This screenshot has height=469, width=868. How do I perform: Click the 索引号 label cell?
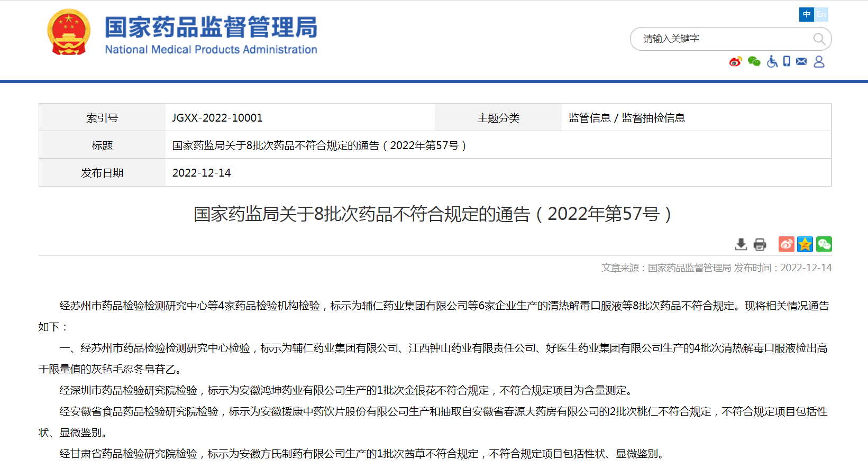tap(102, 118)
